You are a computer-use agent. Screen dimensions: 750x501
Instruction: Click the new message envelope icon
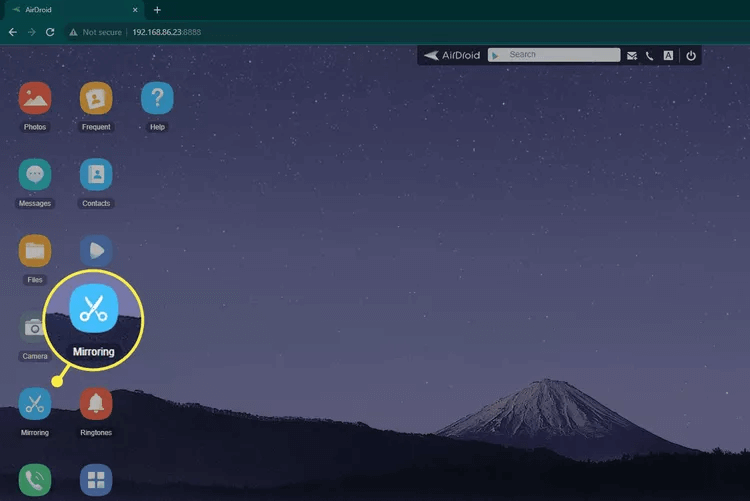(632, 56)
